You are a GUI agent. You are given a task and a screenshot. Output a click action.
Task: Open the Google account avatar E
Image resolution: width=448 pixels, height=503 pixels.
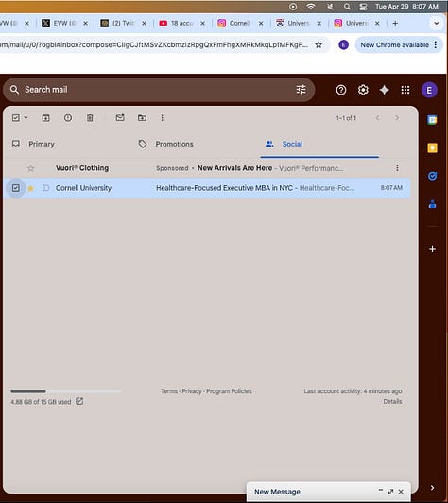tap(429, 91)
